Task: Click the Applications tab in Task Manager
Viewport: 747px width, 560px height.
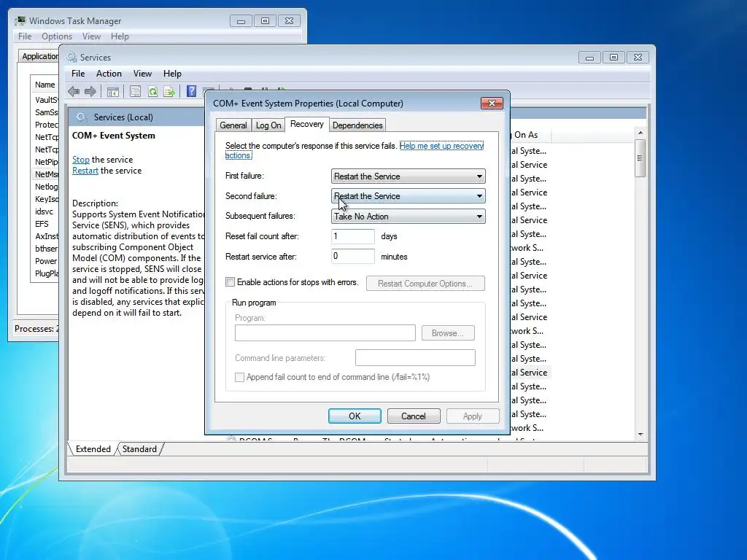Action: [39, 56]
